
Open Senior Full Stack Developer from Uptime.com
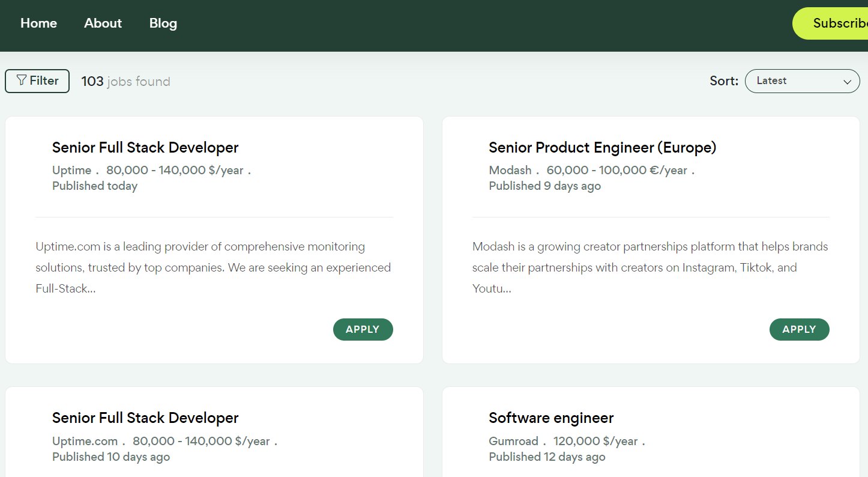[x=145, y=418]
